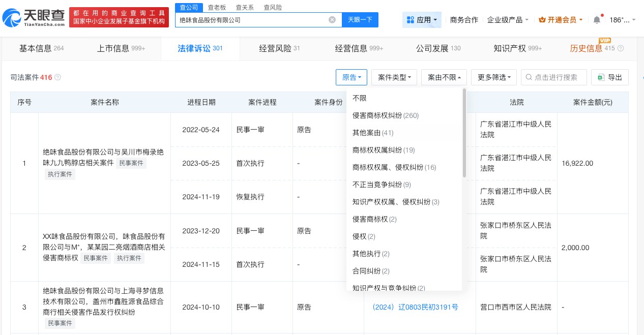Viewport: 644px width, 335px height.
Task: Open case number (2024)辽0803民初3191号 link
Action: 415,307
